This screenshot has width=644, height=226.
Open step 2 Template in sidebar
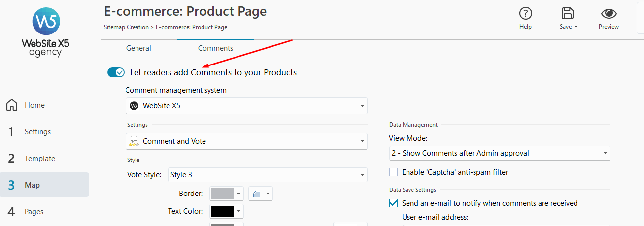tap(39, 159)
